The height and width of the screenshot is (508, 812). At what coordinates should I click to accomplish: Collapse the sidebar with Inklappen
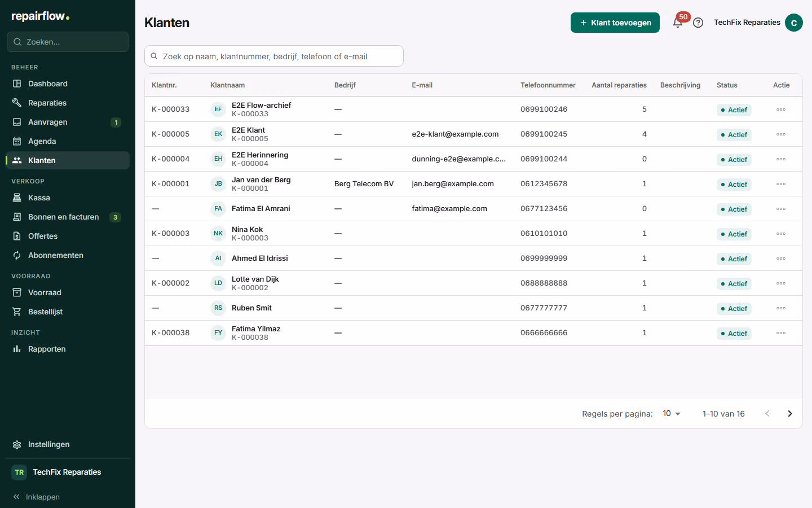click(36, 497)
